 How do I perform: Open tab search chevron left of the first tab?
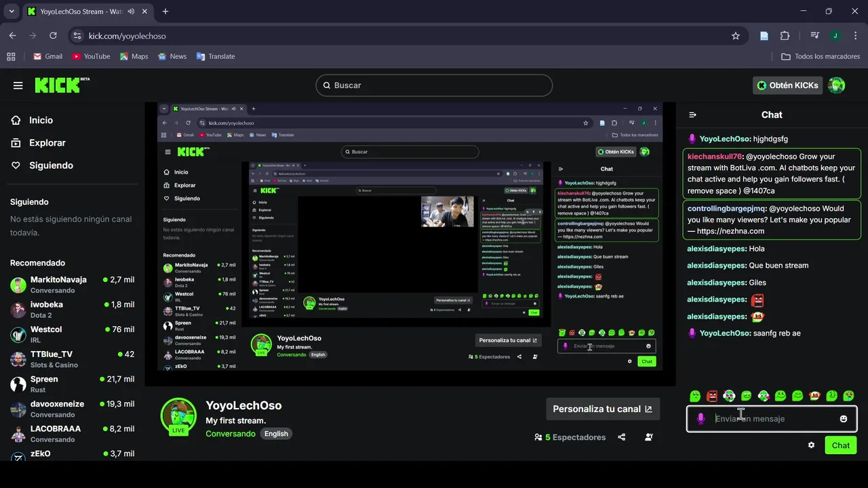point(12,12)
